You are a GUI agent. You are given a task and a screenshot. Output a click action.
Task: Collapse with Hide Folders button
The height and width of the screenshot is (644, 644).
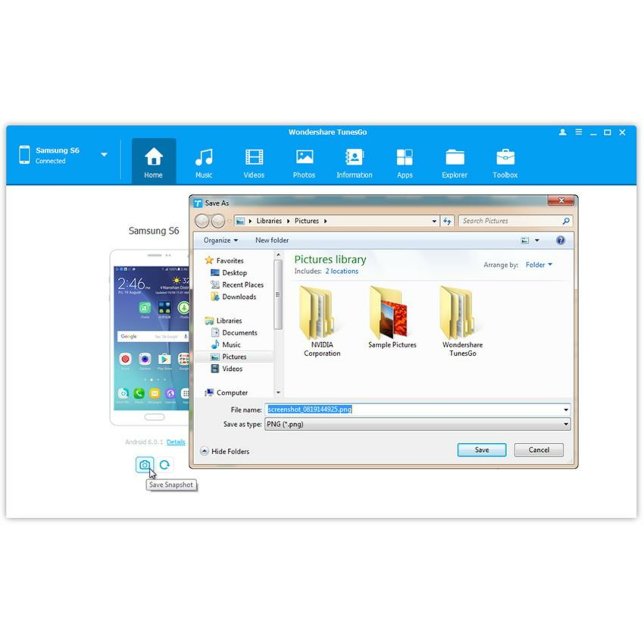[225, 451]
